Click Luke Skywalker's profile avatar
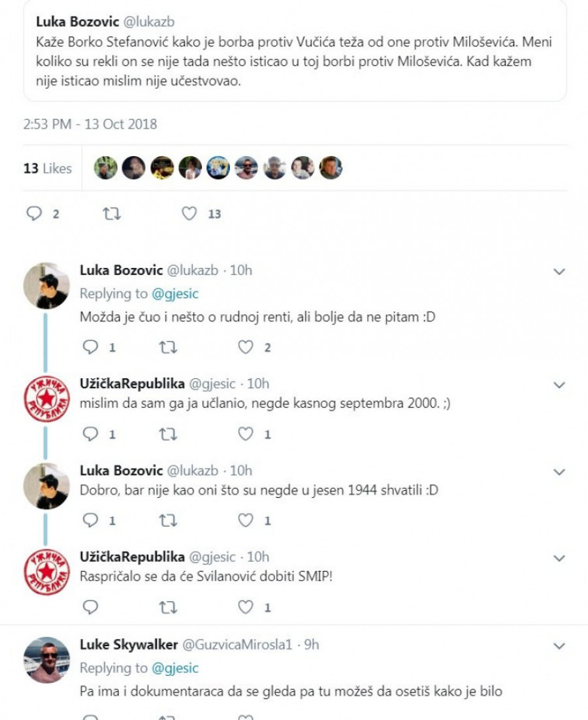 point(46,660)
